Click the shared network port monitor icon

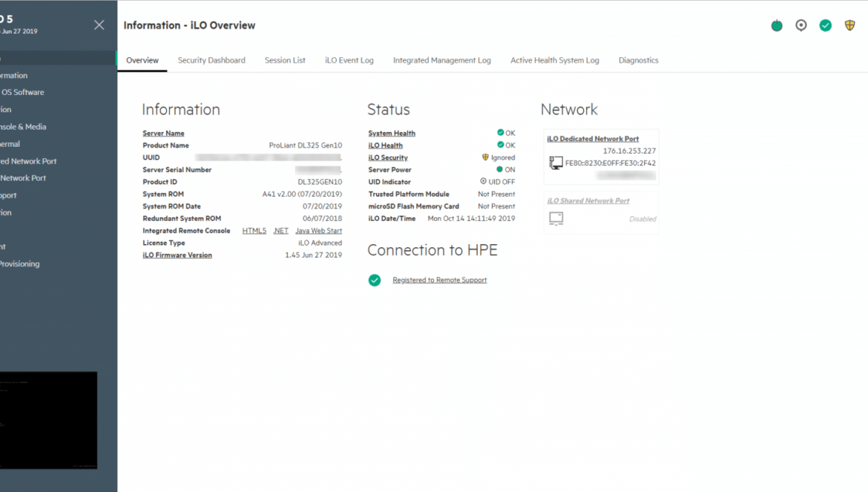click(556, 219)
